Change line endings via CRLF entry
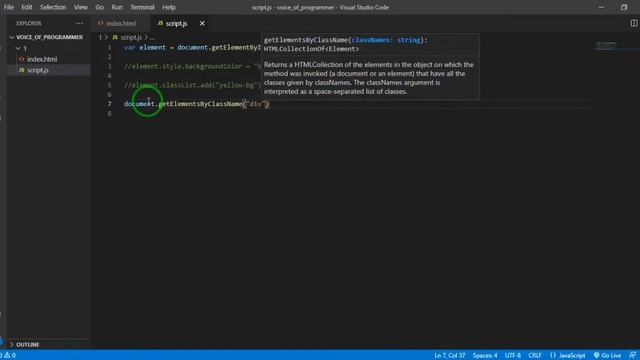Viewport: 640px width, 360px height. [x=535, y=355]
